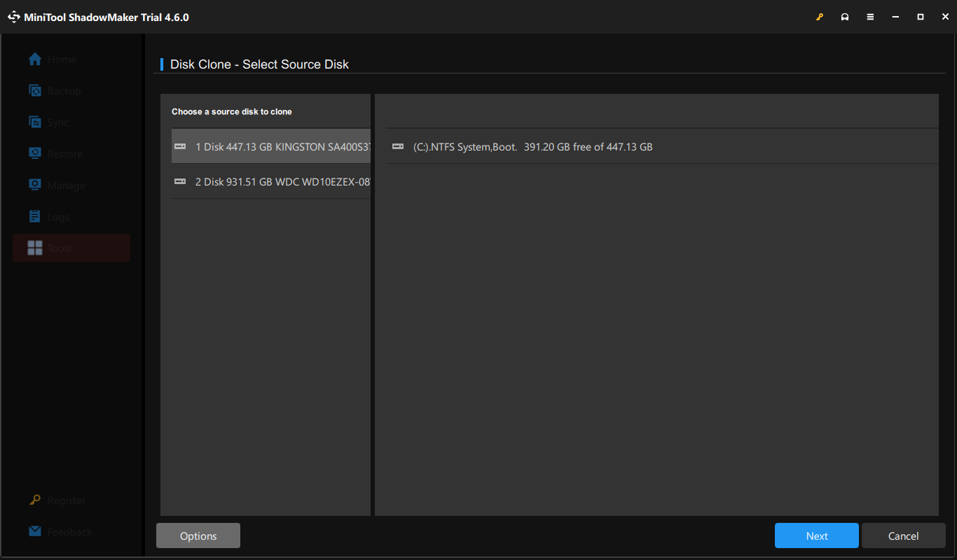
Task: Go to the Restore page label
Action: click(65, 154)
